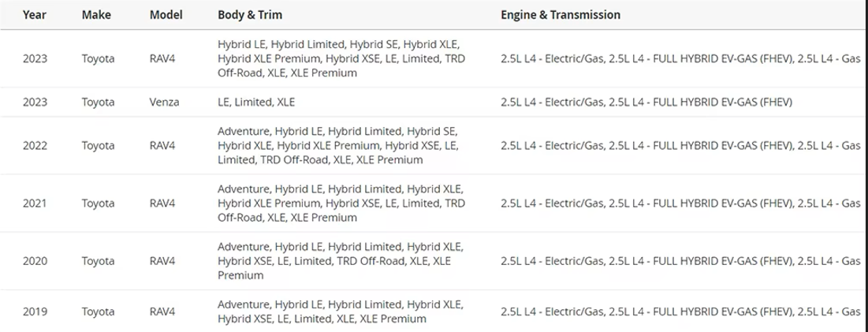Select the LE, Limited, XLE trim text
Image resolution: width=868 pixels, height=332 pixels.
pyautogui.click(x=256, y=103)
